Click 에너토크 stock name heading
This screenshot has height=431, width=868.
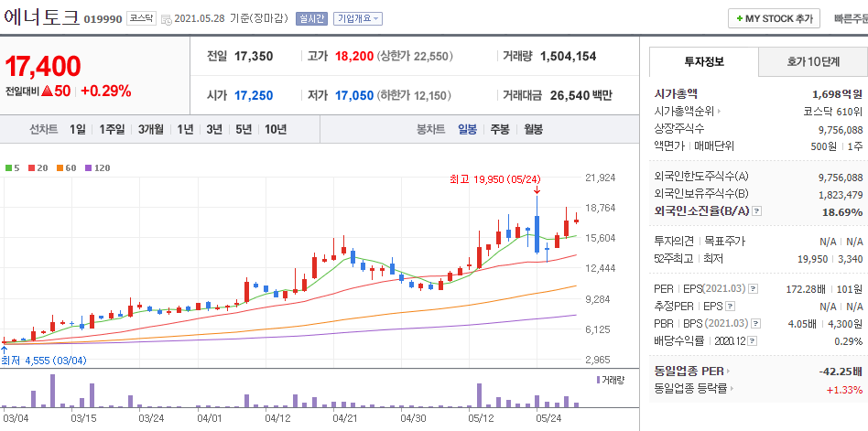click(x=41, y=17)
